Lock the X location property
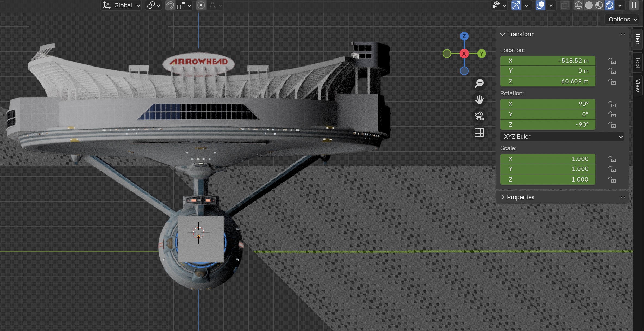 [612, 61]
